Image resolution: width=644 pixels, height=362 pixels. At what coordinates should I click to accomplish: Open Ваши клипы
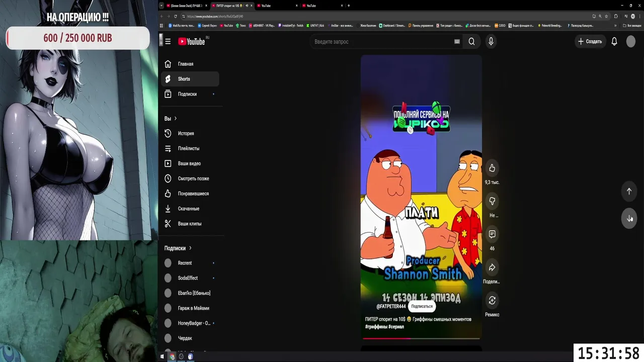[190, 224]
